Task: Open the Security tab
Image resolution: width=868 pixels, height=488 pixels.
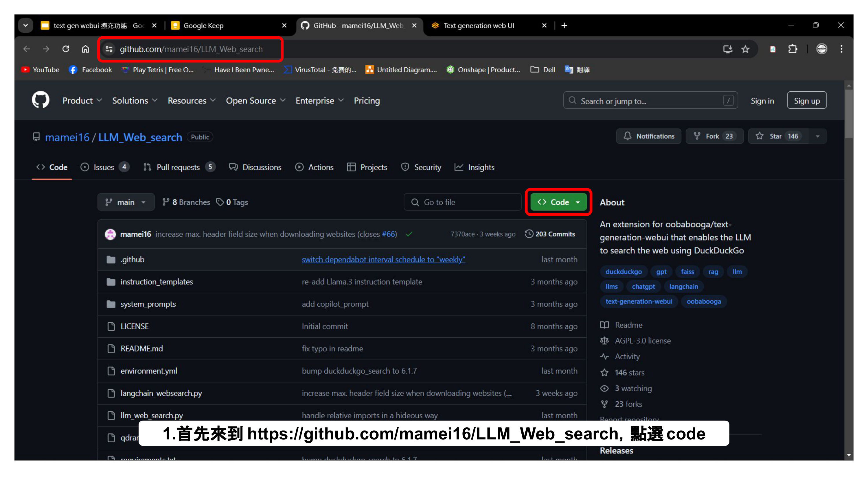Action: (421, 167)
